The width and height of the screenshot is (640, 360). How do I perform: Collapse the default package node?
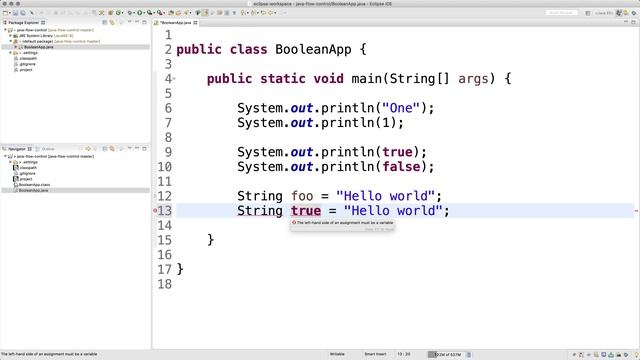click(11, 42)
